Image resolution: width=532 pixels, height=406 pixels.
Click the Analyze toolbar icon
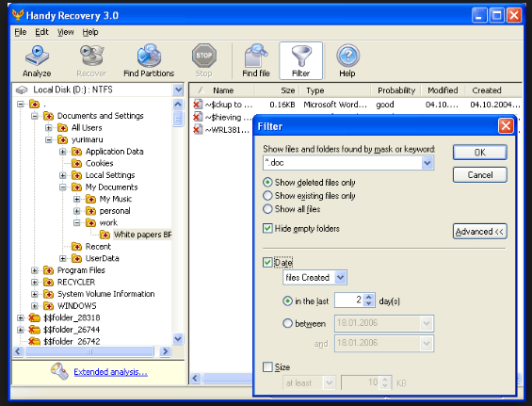click(x=37, y=56)
